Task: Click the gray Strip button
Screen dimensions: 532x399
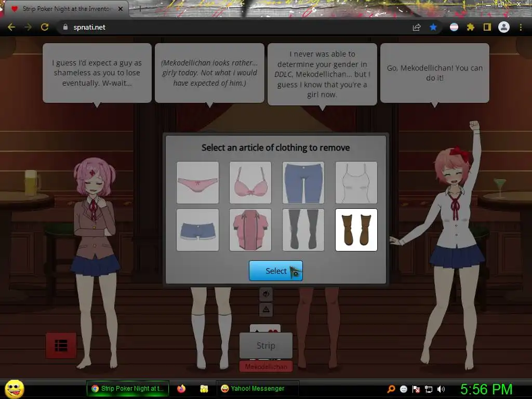Action: click(266, 345)
